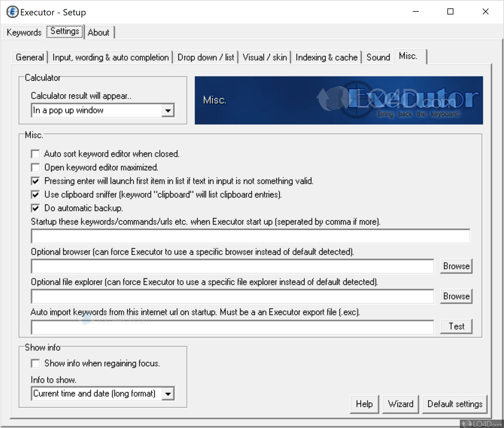
Task: Click the Executor app icon in title bar
Action: click(x=12, y=12)
